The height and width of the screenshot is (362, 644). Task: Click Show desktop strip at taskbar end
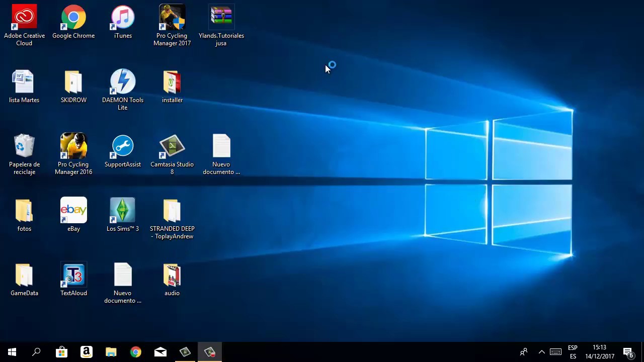[642, 352]
